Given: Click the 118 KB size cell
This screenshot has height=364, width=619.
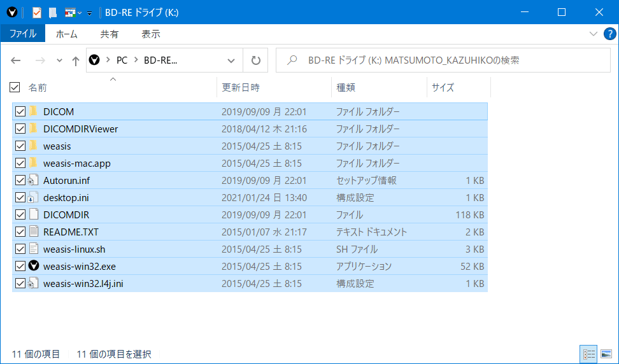Looking at the screenshot, I should coord(469,215).
